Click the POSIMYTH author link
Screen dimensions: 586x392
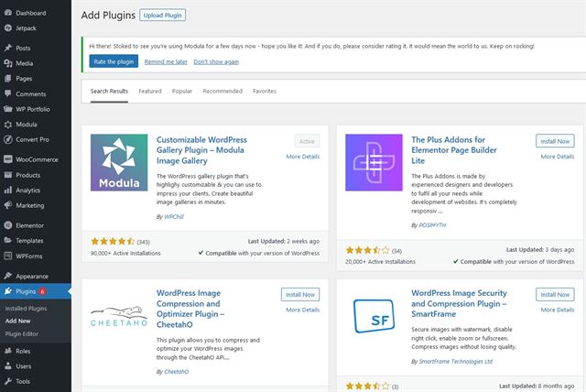pyautogui.click(x=432, y=225)
